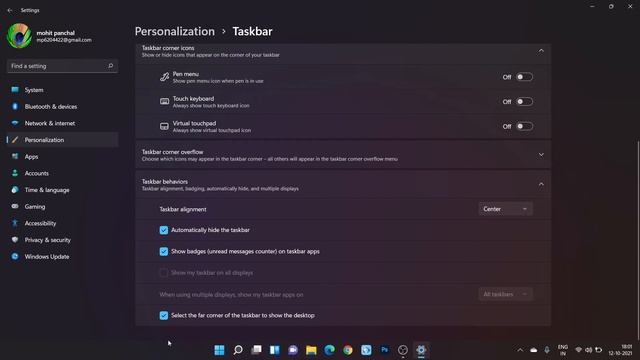640x360 pixels.
Task: Click the Virtual touchpad icon
Action: coord(164,126)
